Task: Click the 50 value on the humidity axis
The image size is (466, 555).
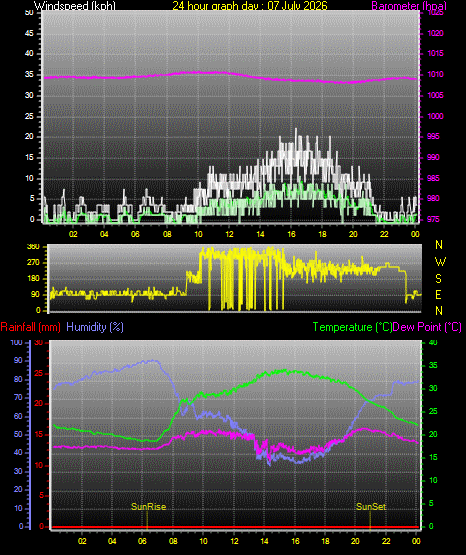Action: point(18,434)
